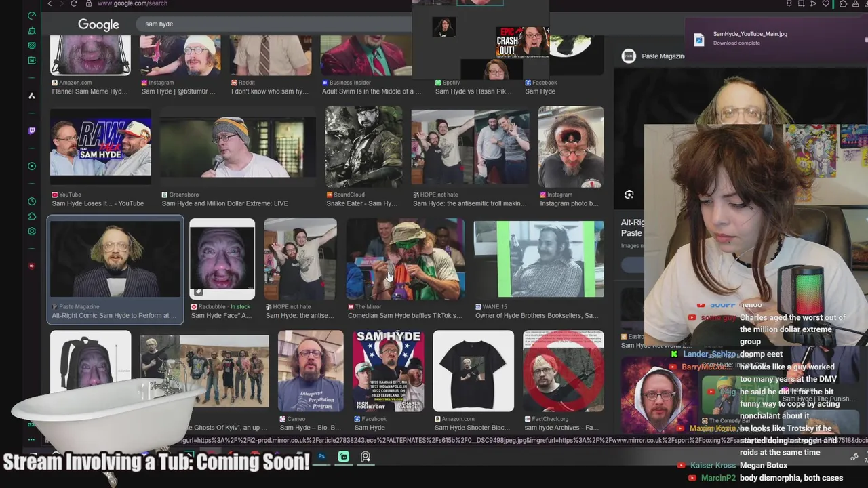The width and height of the screenshot is (868, 488).
Task: Click the Paste Magazine header in preview panel
Action: point(663,56)
